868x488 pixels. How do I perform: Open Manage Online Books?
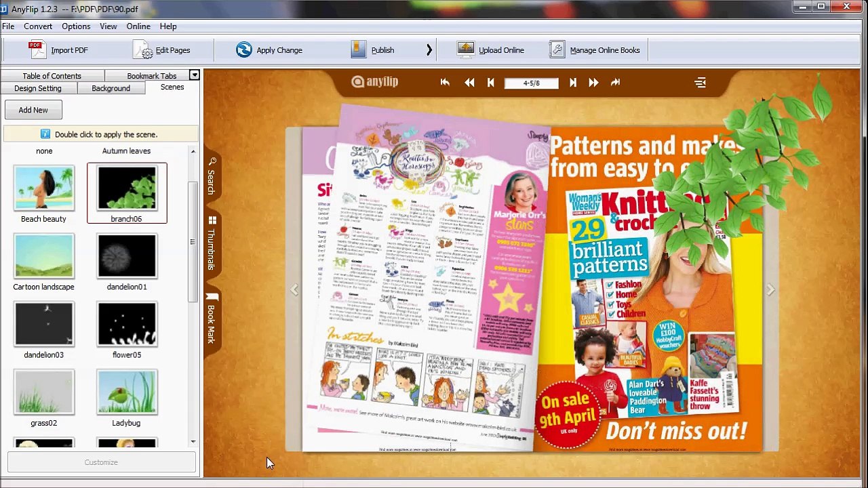tap(595, 50)
